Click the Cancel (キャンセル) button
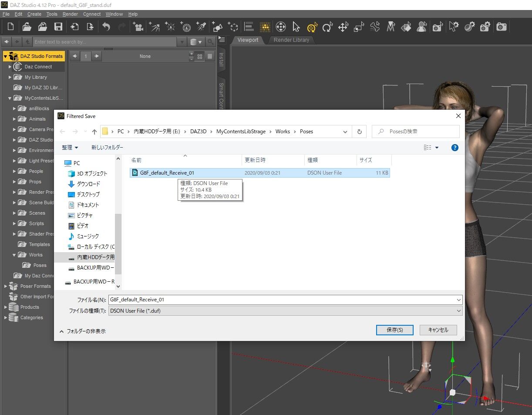This screenshot has height=415, width=532. (x=438, y=330)
